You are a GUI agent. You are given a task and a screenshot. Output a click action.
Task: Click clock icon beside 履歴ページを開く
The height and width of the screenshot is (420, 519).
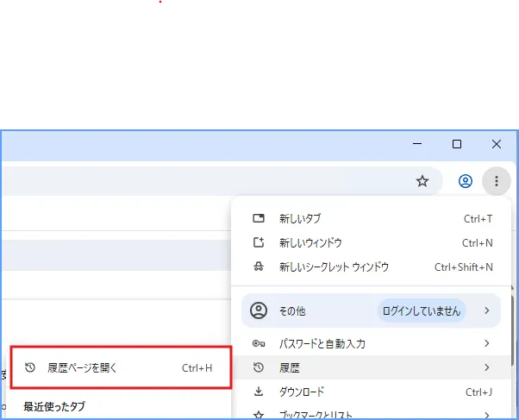pos(30,367)
